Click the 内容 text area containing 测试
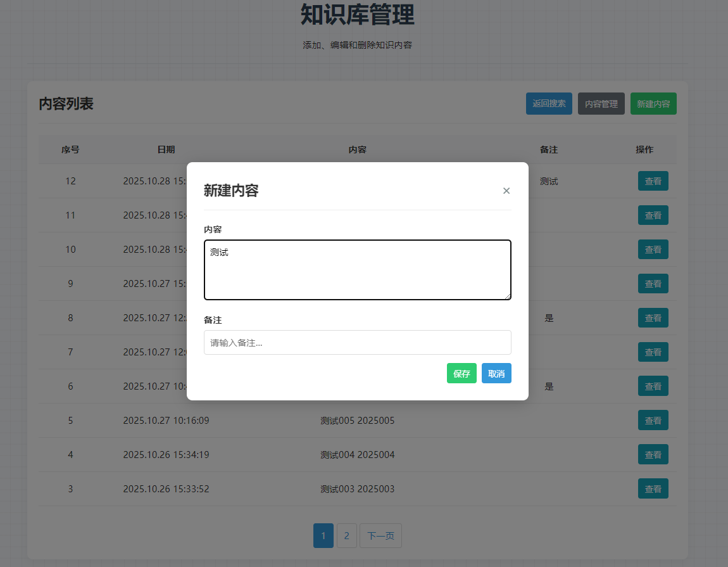This screenshot has width=728, height=567. click(357, 270)
